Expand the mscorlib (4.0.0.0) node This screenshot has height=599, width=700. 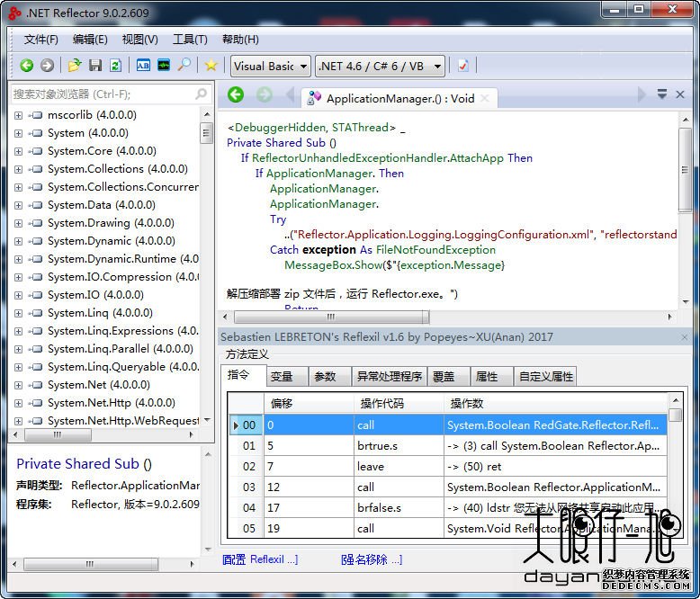coord(18,116)
